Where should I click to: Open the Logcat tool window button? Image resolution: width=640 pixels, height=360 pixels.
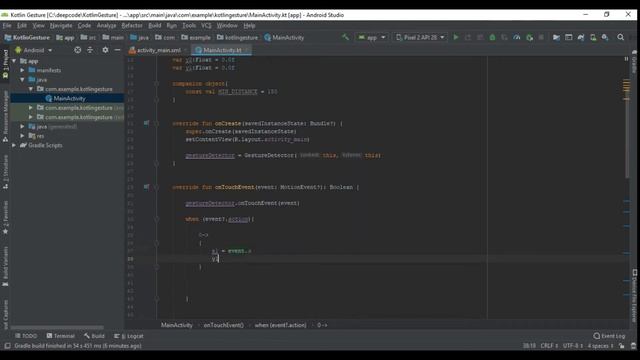pos(129,336)
